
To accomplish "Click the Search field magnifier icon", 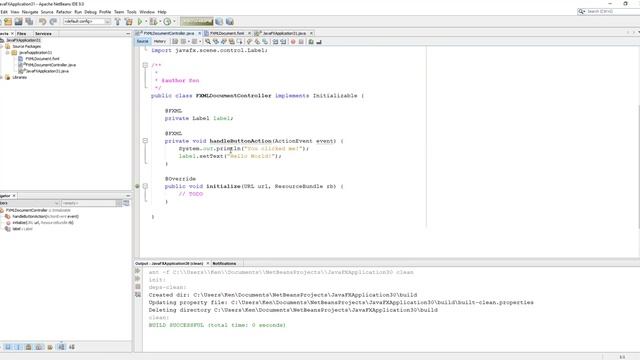I will [582, 11].
